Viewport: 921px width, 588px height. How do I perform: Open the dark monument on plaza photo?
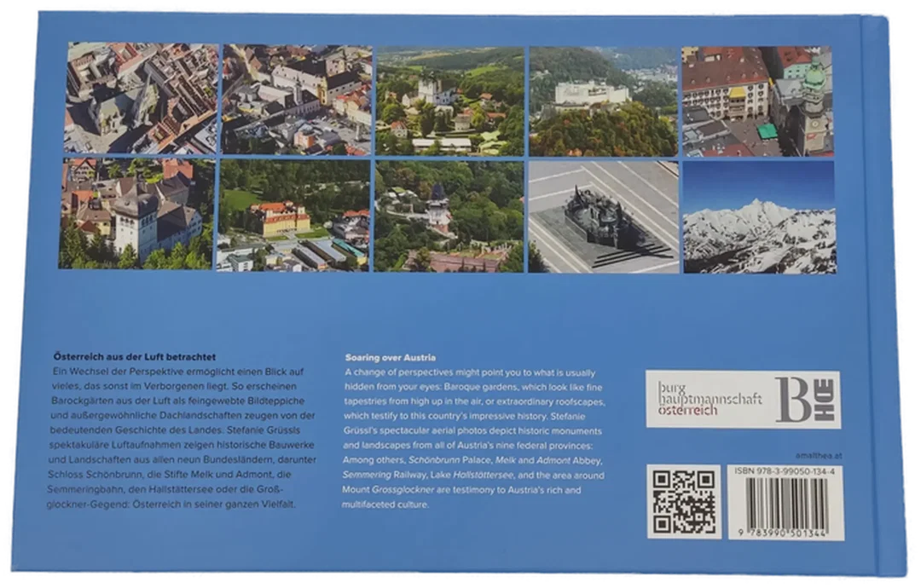(x=604, y=217)
